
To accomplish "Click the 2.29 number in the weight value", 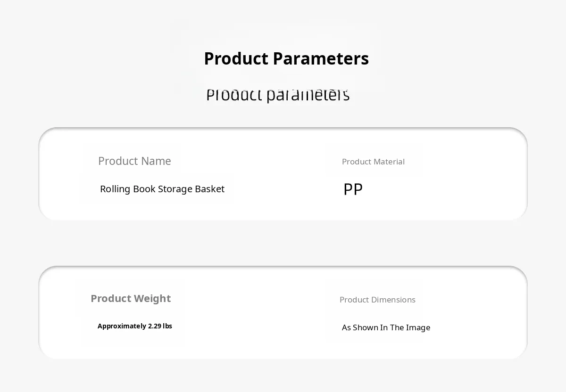I will pos(155,326).
